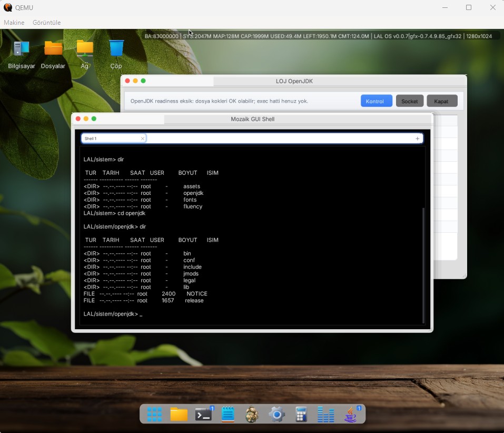Click the "jmods" directory name in the listing
Screen dimensions: 504x433
[191, 273]
